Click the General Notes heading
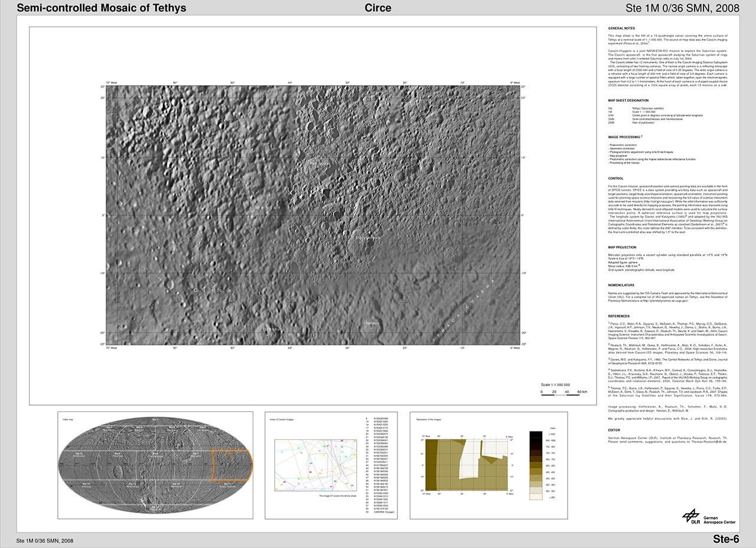The height and width of the screenshot is (548, 756). point(621,28)
